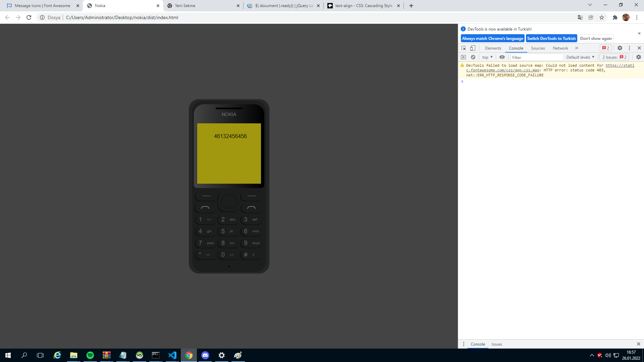
Task: Click the Nokia center navigation button
Action: 229,202
